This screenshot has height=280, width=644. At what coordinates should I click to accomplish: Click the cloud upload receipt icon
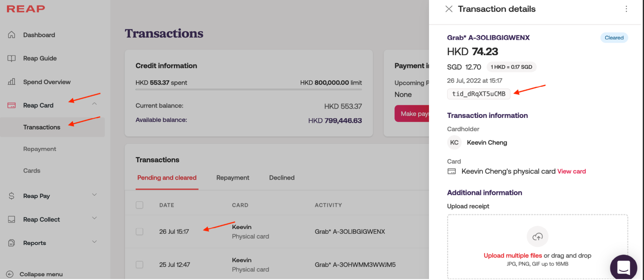coord(537,236)
